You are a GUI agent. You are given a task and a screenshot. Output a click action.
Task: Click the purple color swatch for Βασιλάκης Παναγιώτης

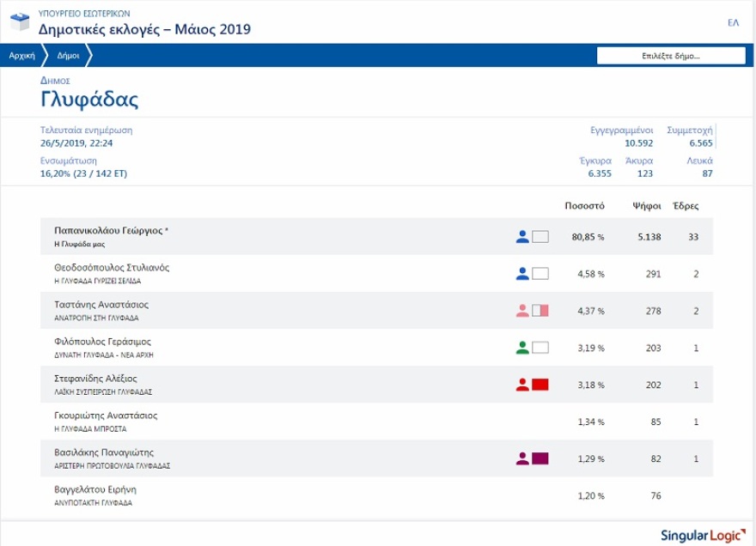pyautogui.click(x=540, y=458)
